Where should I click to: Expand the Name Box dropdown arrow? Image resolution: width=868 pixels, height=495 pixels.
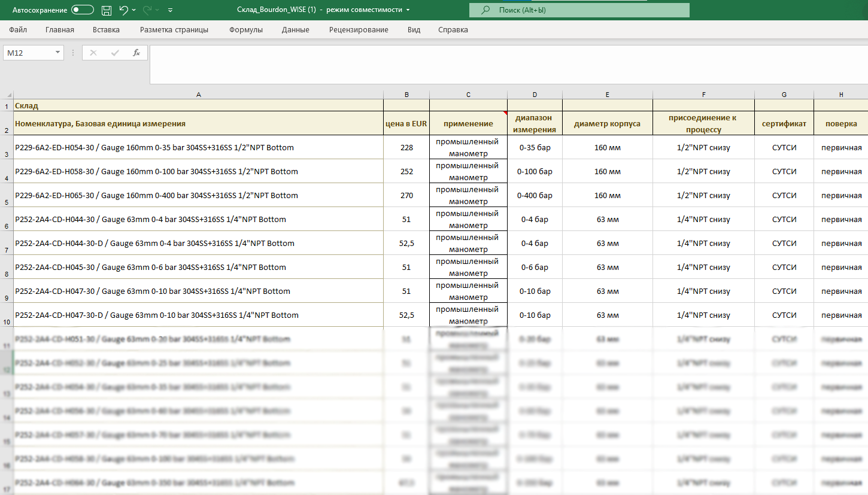(x=57, y=53)
